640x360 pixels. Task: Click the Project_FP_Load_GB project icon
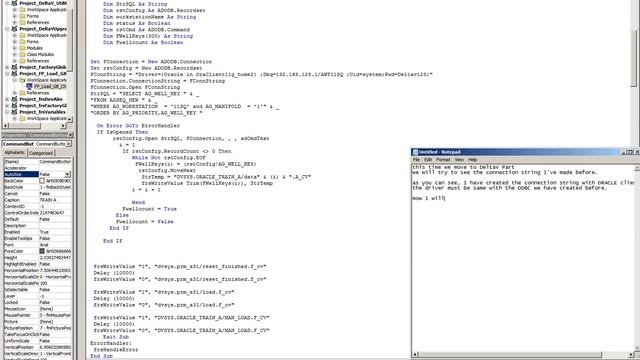coord(15,73)
